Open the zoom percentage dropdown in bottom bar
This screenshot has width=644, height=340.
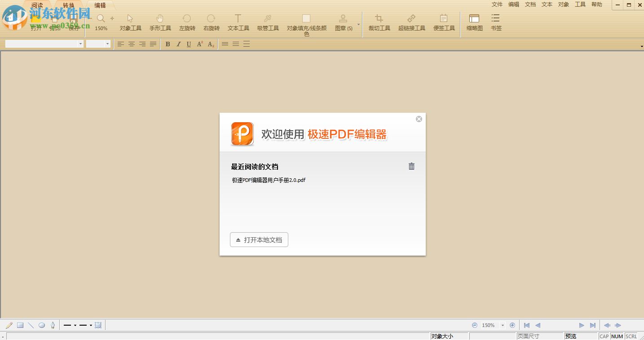point(503,325)
